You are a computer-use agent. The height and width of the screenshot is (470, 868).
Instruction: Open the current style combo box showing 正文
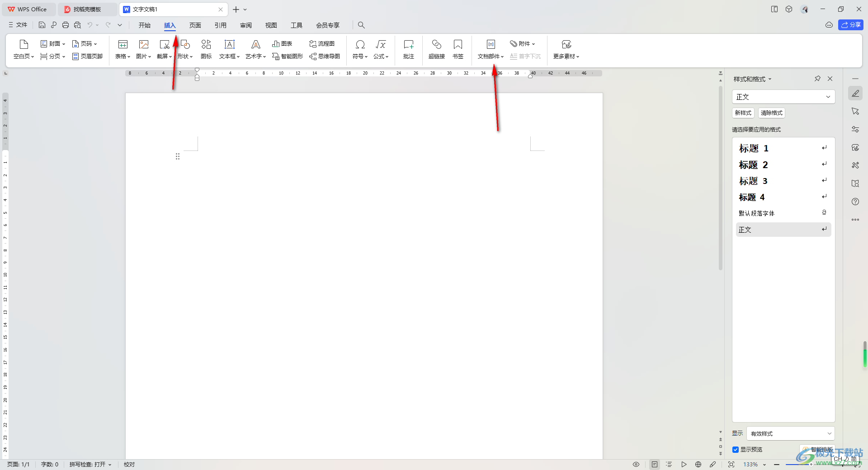click(x=783, y=97)
